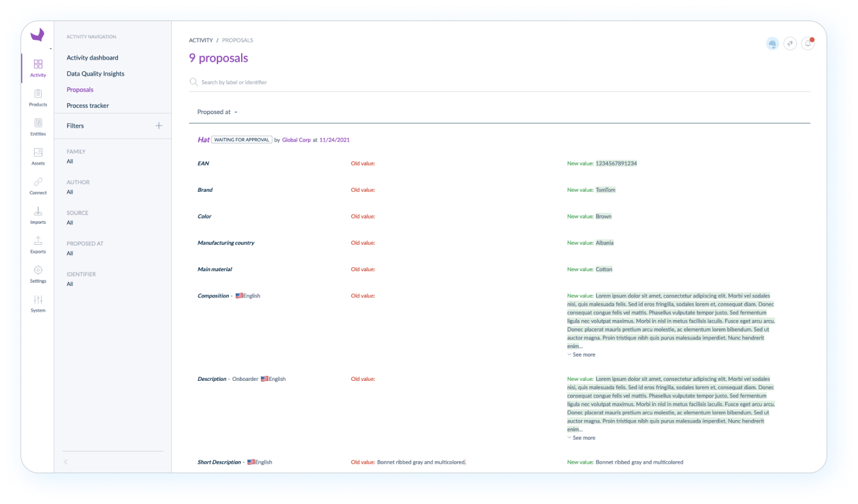
Task: Open Settings from the sidebar
Action: (38, 274)
